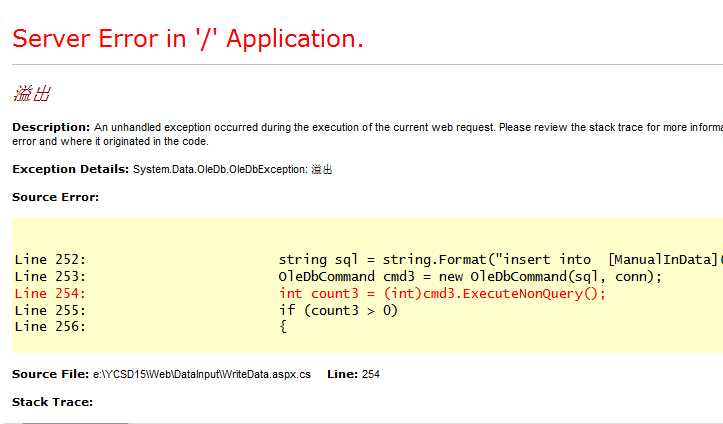Click code line 255 if (count3 > 0)
This screenshot has height=424, width=723.
206,310
